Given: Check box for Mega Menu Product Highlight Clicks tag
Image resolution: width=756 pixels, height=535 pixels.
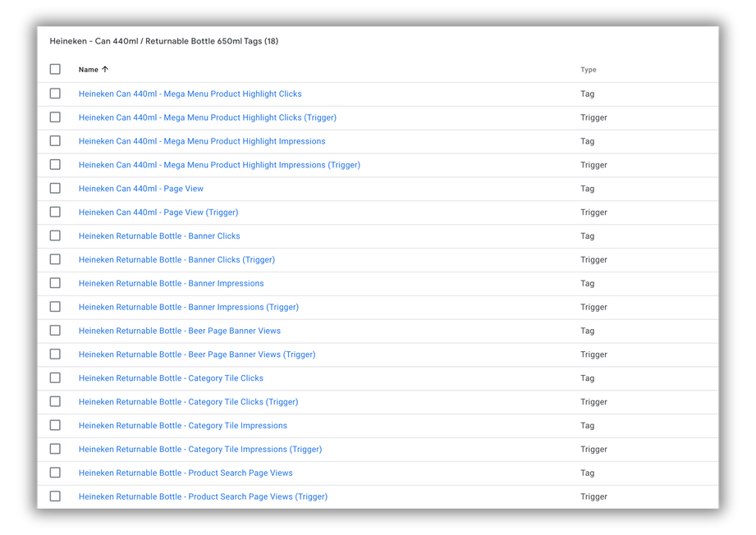Looking at the screenshot, I should tap(55, 93).
